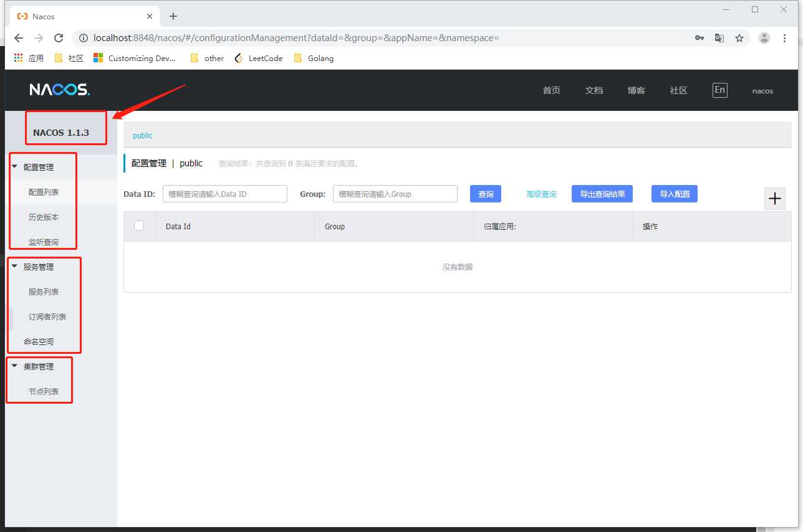The width and height of the screenshot is (803, 532).
Task: Open 社区 in top navigation
Action: [679, 90]
